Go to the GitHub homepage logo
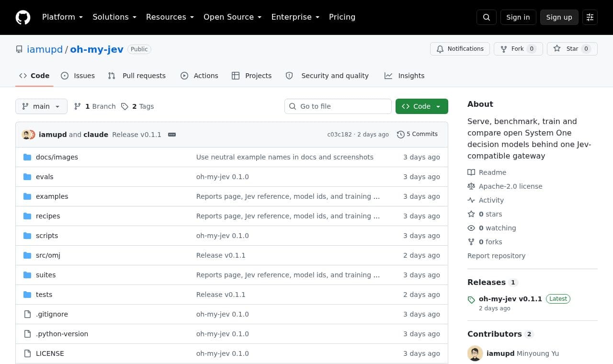 click(23, 17)
